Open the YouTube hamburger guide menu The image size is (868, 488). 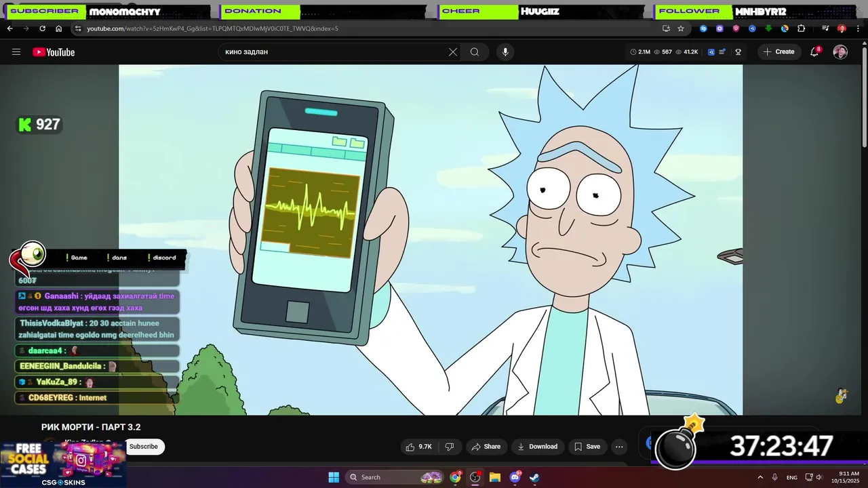(16, 52)
